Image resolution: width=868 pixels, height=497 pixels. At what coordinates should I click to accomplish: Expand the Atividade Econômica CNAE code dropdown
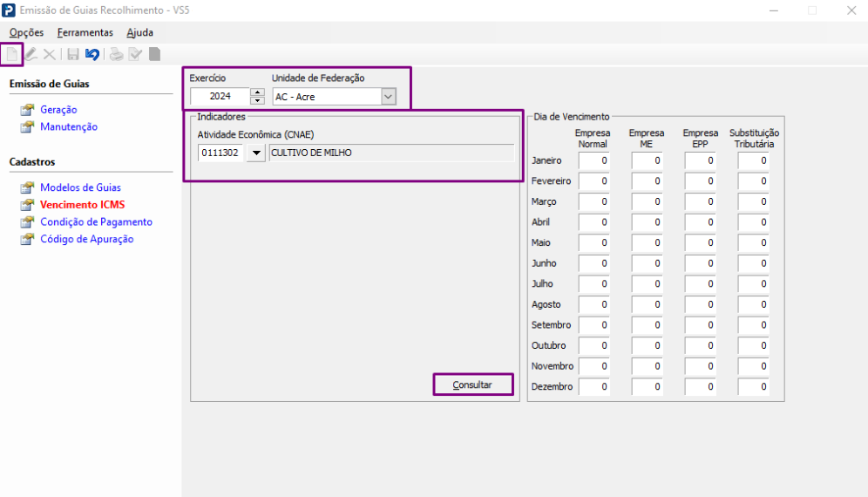point(255,153)
